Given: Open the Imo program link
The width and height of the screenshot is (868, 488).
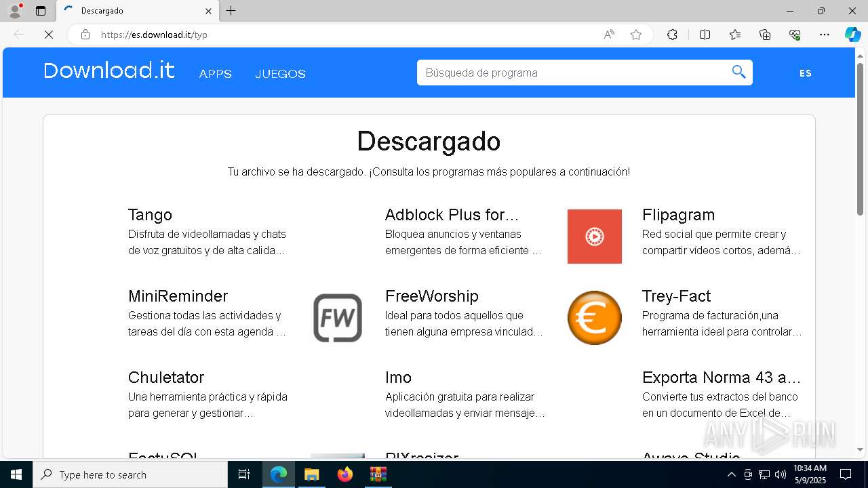Looking at the screenshot, I should [x=398, y=378].
